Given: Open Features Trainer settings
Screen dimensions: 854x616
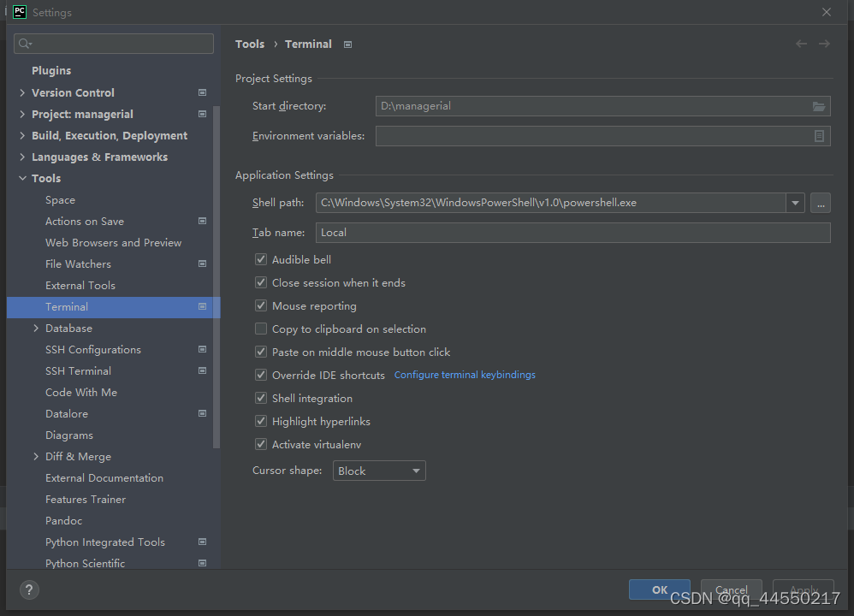Looking at the screenshot, I should [x=86, y=499].
